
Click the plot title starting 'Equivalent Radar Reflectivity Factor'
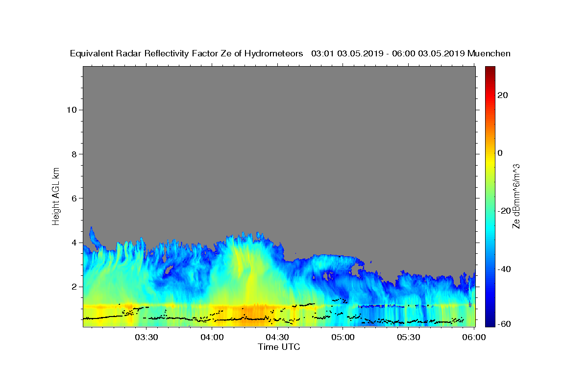coord(290,53)
